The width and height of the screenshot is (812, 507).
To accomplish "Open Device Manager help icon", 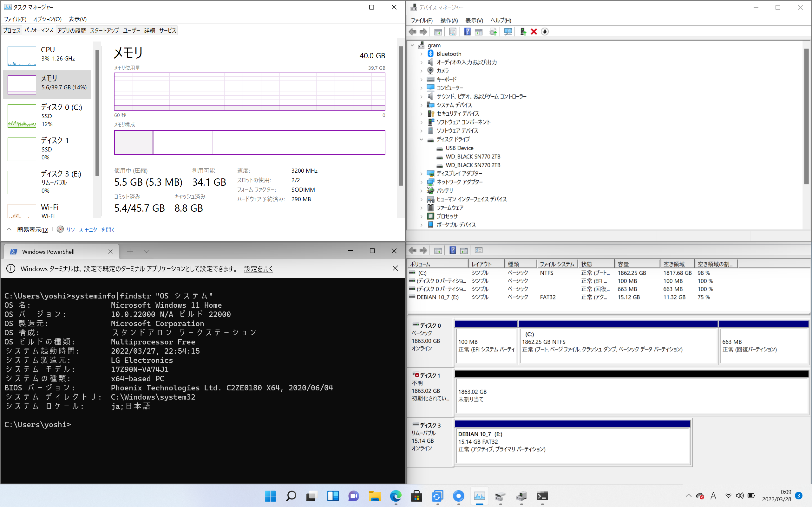I will 467,32.
